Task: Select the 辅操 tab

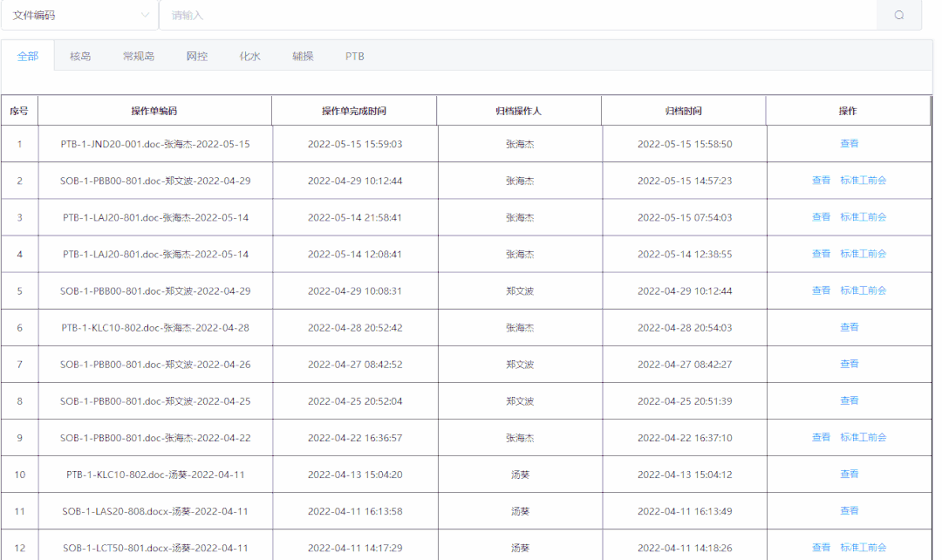Action: coord(303,56)
